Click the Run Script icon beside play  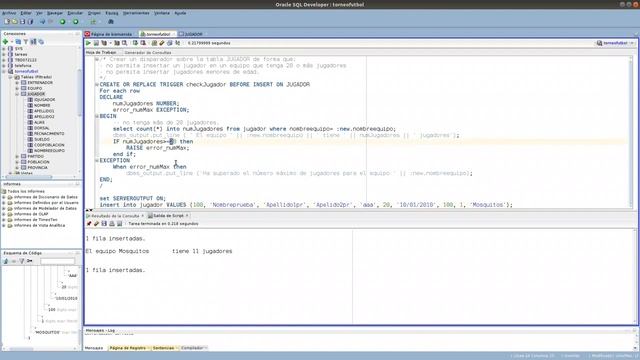(96, 43)
